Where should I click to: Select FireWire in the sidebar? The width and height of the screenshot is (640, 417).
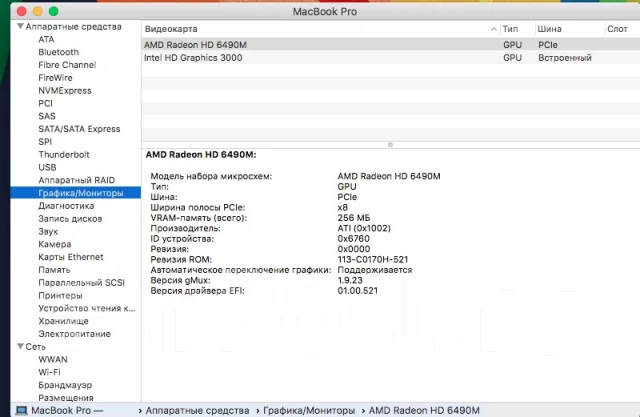click(x=55, y=78)
